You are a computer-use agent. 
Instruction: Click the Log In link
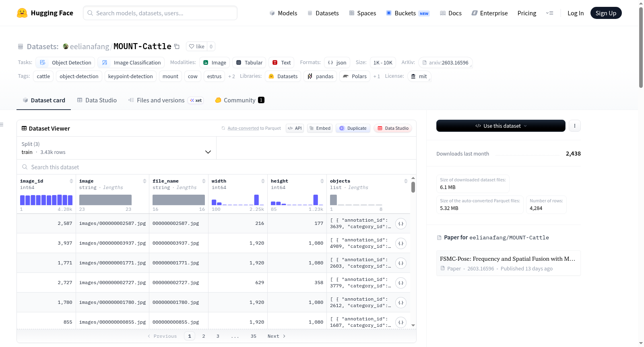point(576,13)
